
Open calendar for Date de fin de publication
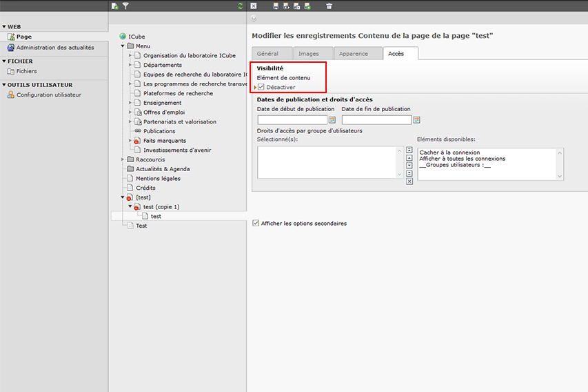(x=416, y=120)
